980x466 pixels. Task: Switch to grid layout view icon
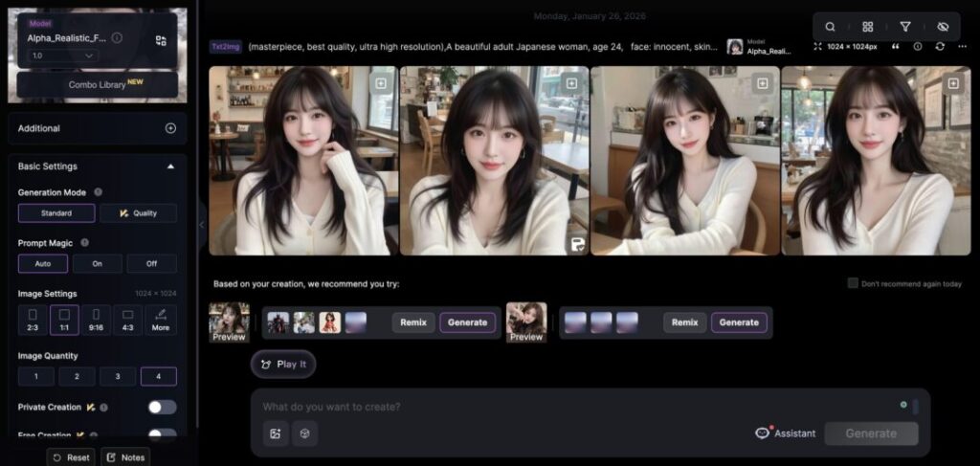[x=867, y=27]
